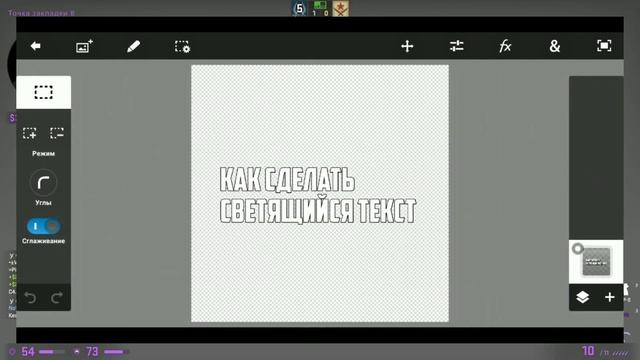Open the fx effects menu

pos(505,46)
